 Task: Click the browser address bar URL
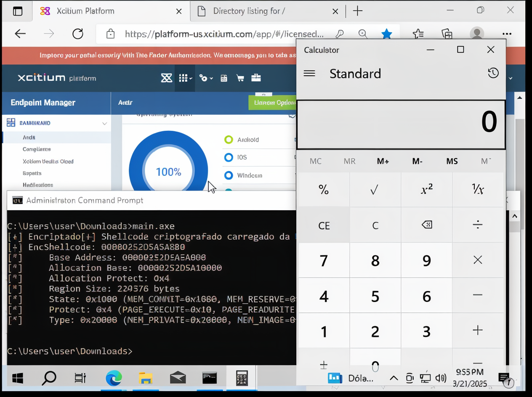[223, 34]
